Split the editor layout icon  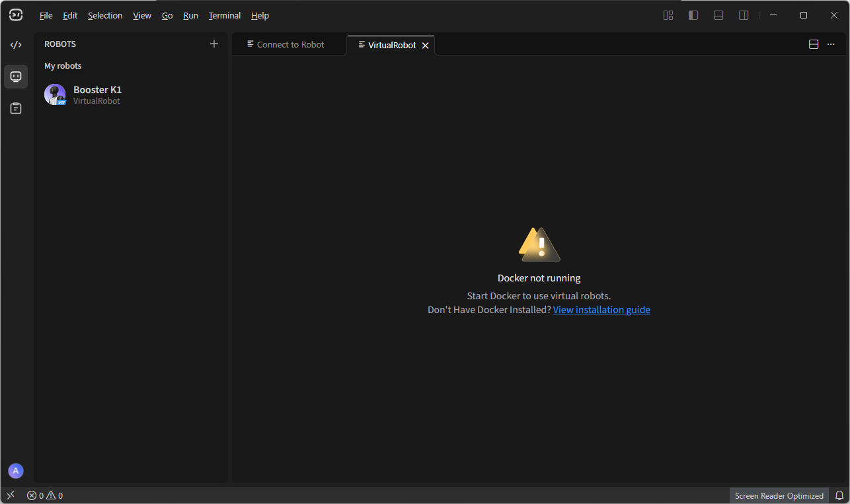[814, 44]
